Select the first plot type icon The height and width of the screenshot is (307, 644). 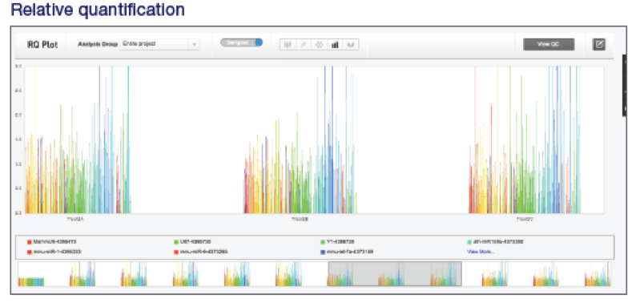coord(288,44)
